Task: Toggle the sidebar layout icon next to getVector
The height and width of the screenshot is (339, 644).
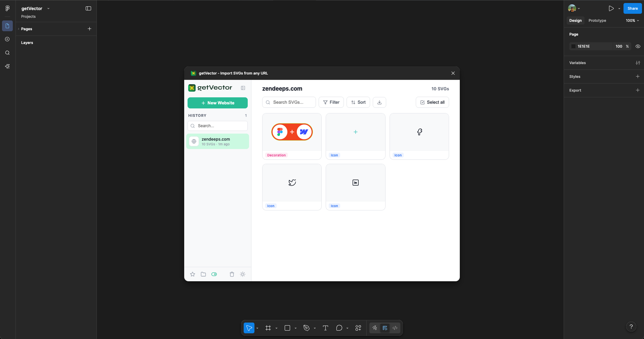Action: [88, 8]
